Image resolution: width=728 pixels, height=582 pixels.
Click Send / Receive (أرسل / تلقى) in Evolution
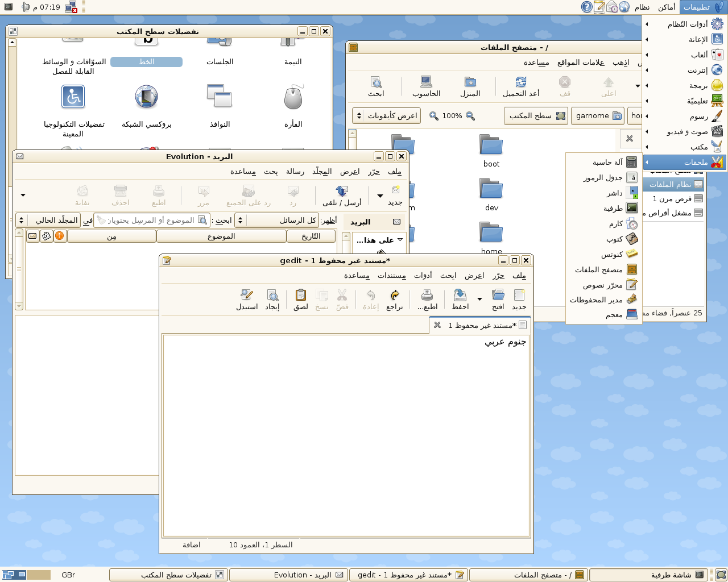pos(341,195)
